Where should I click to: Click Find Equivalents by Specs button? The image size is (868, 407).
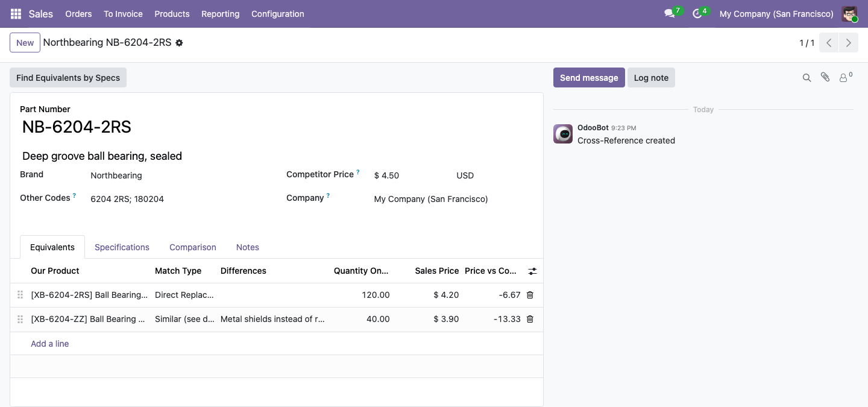tap(68, 78)
